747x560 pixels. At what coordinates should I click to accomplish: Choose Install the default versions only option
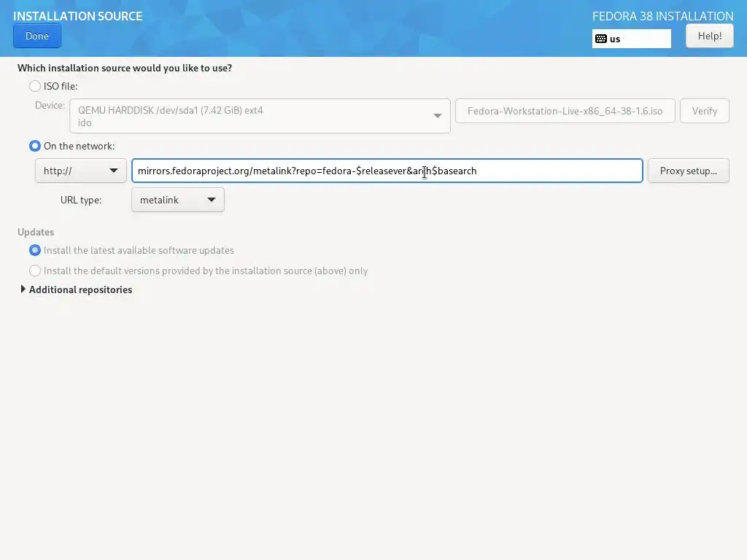tap(35, 271)
